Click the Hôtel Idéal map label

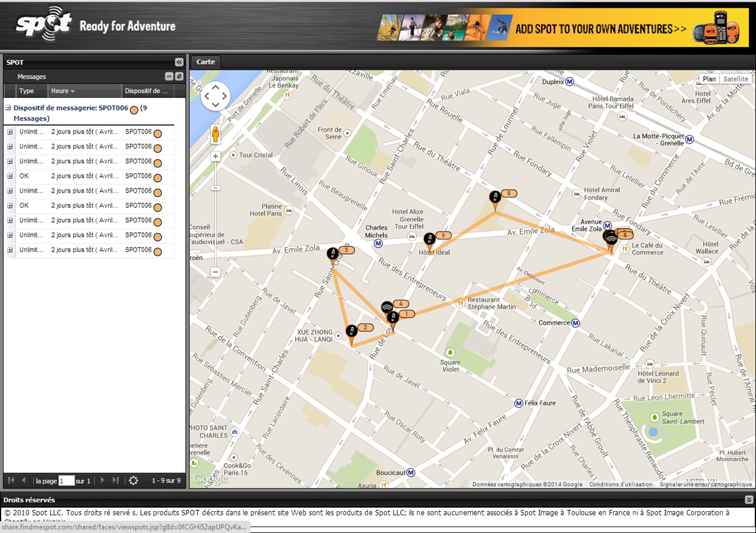click(x=434, y=252)
